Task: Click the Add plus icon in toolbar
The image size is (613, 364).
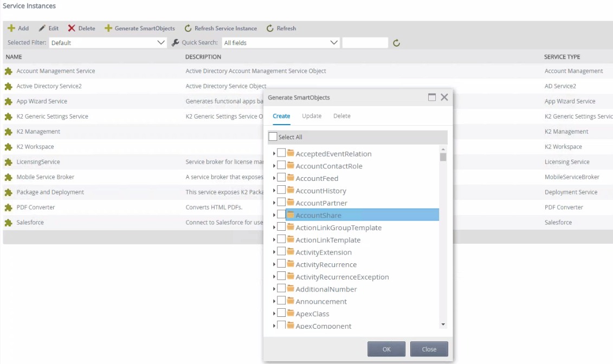Action: point(11,28)
